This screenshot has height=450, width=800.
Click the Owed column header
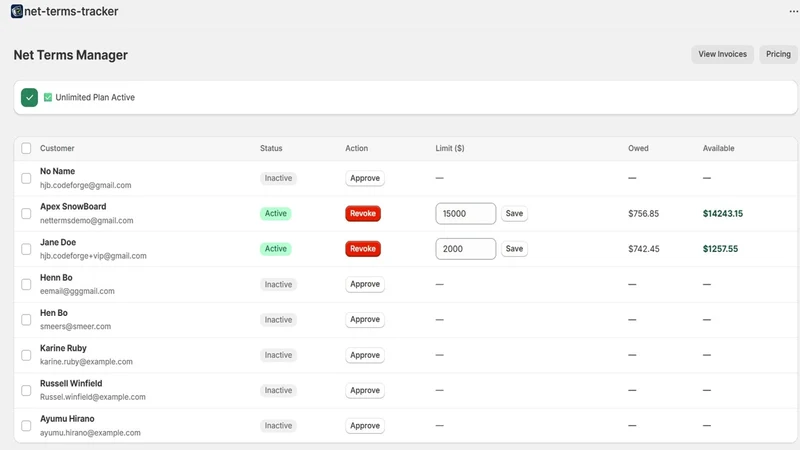[x=638, y=148]
